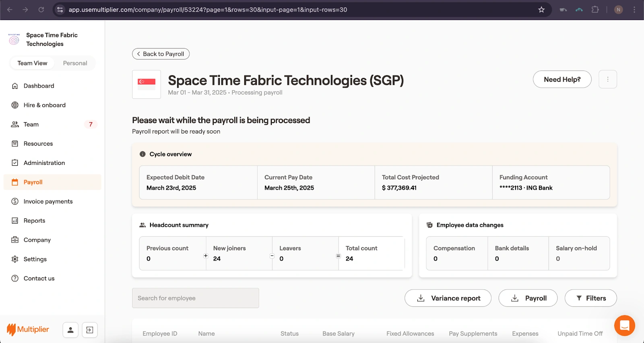Open the browser extensions puzzle icon
The height and width of the screenshot is (343, 644).
tap(595, 10)
